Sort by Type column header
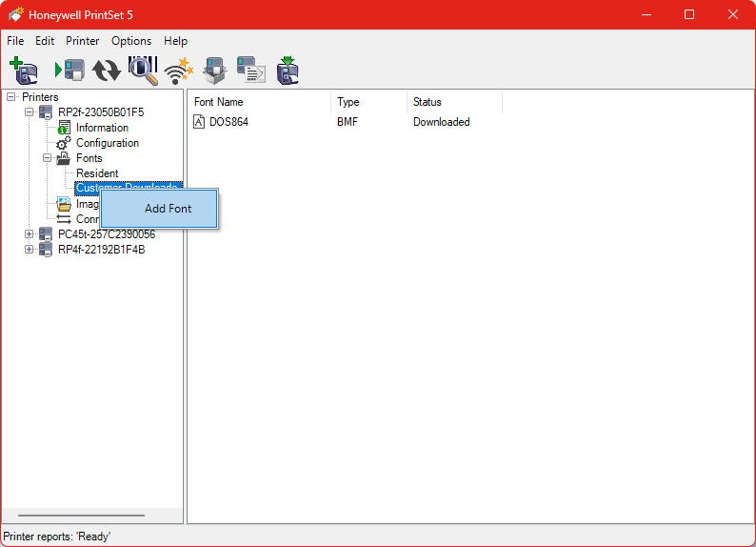The width and height of the screenshot is (756, 547). pyautogui.click(x=368, y=102)
